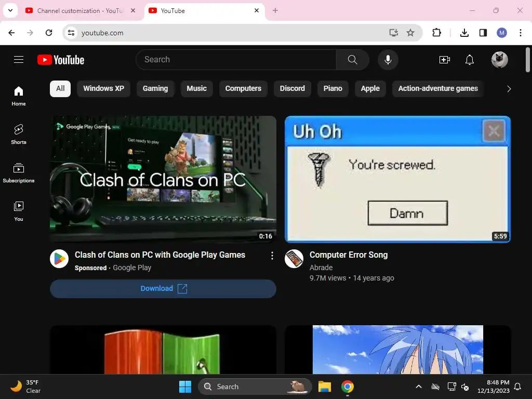Open the muted volume tray icon
532x399 pixels.
465,387
